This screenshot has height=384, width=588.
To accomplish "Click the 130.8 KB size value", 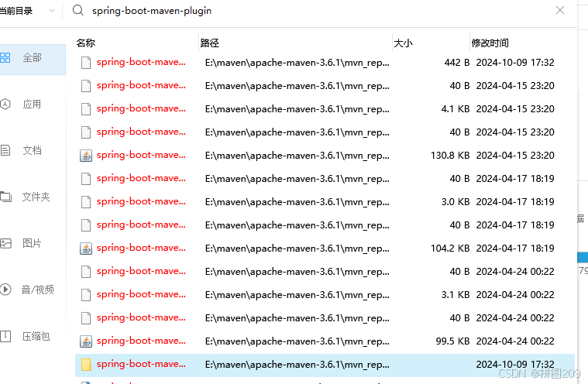I will pyautogui.click(x=450, y=155).
